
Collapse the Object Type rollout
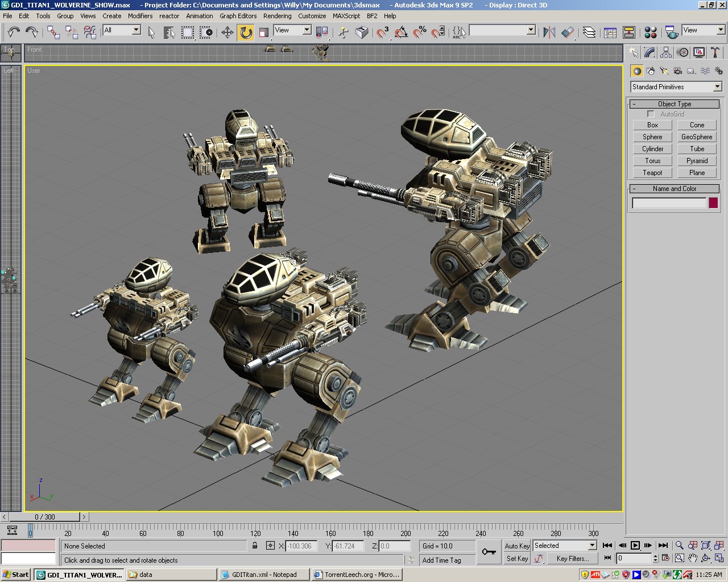coord(675,104)
